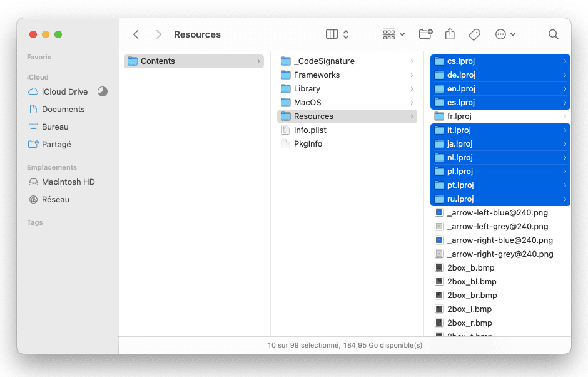Select the 2box_b.bmp file
Screen dimensions: 588x377
pyautogui.click(x=500, y=268)
